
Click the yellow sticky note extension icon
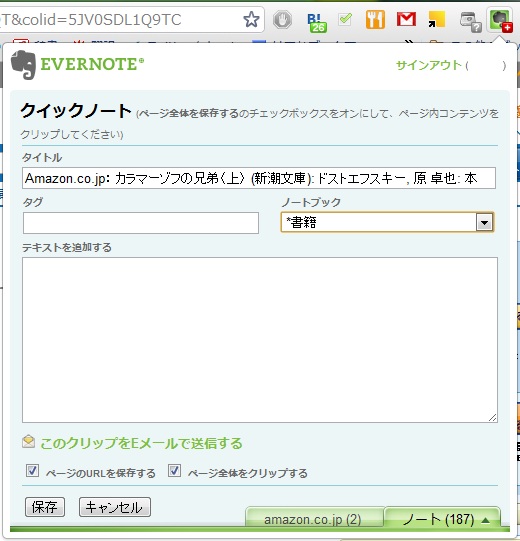[436, 20]
